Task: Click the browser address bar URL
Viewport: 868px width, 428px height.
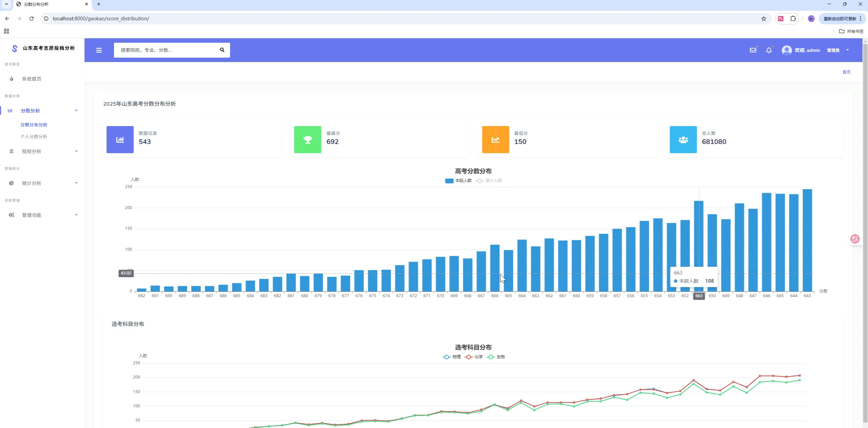Action: click(x=101, y=19)
